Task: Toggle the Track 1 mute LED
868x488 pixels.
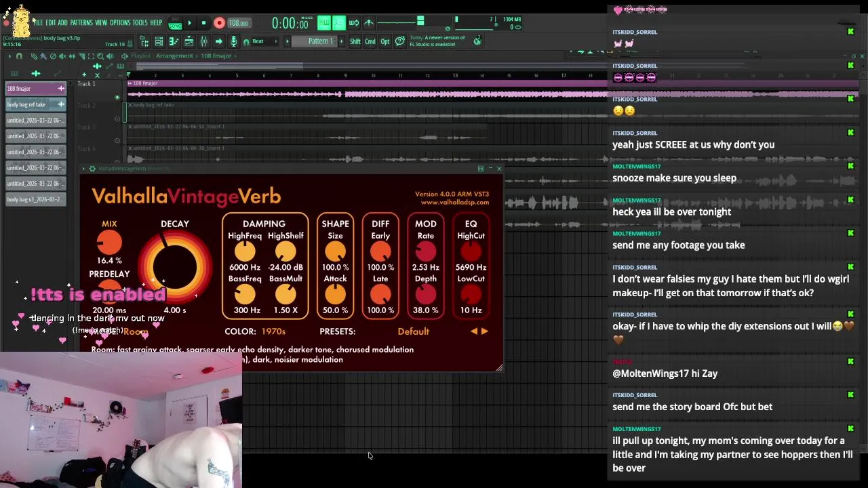Action: [117, 98]
